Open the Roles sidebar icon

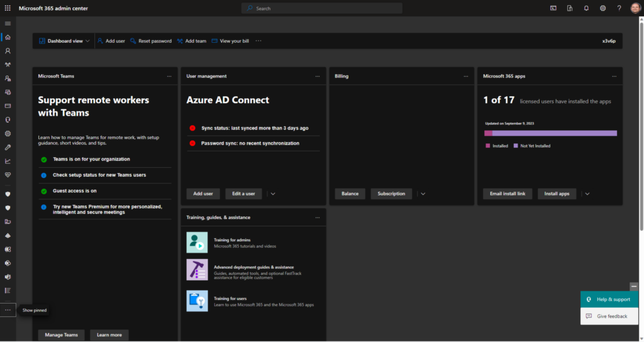coord(8,79)
